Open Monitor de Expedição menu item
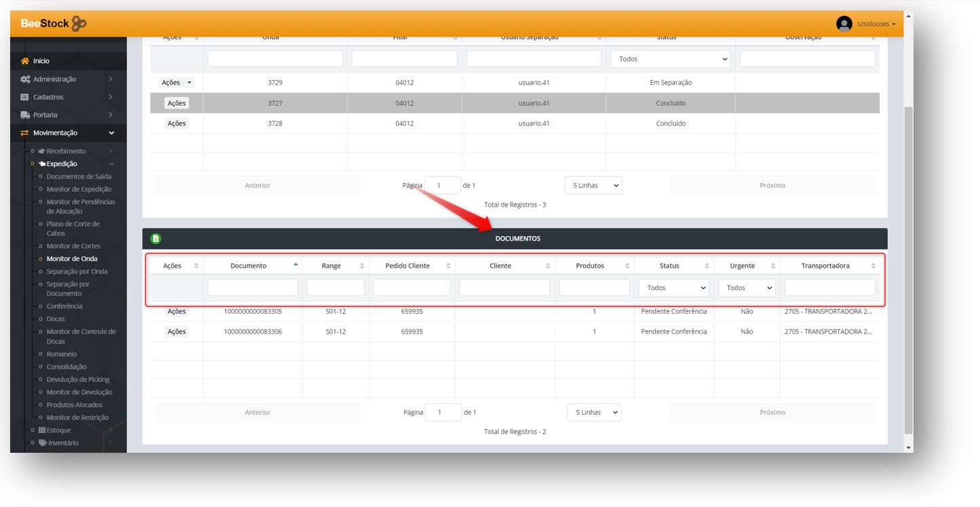980x507 pixels. point(79,189)
